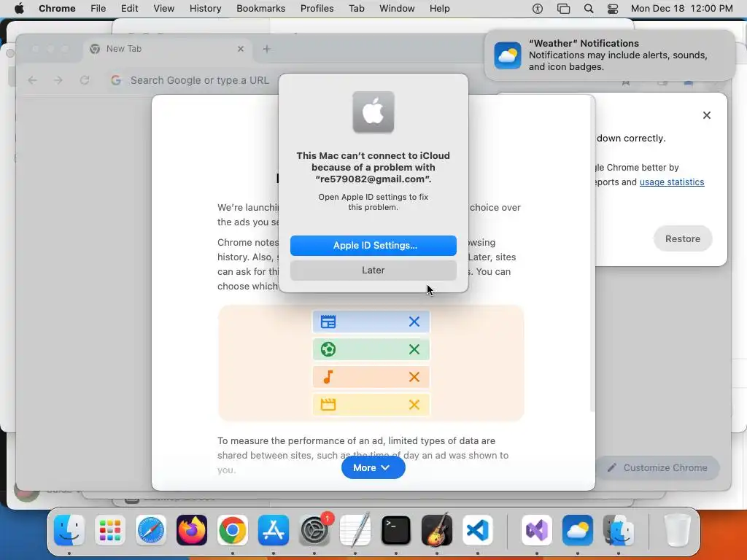747x560 pixels.
Task: Open the blue Visual Studio Code dock icon
Action: 478,530
